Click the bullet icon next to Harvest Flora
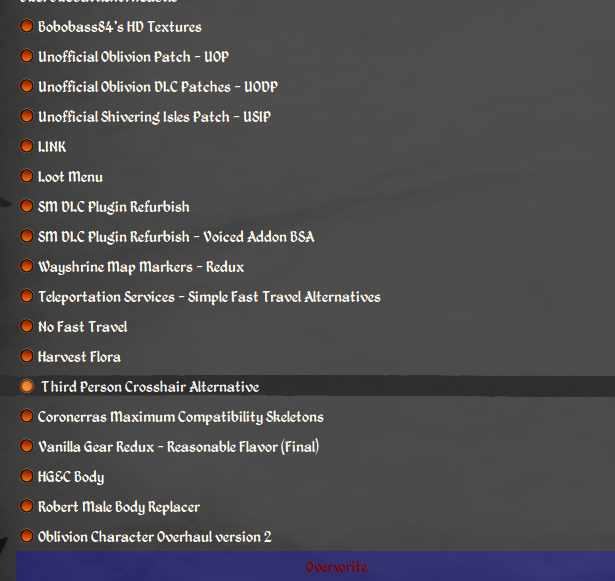This screenshot has height=581, width=615. (27, 356)
